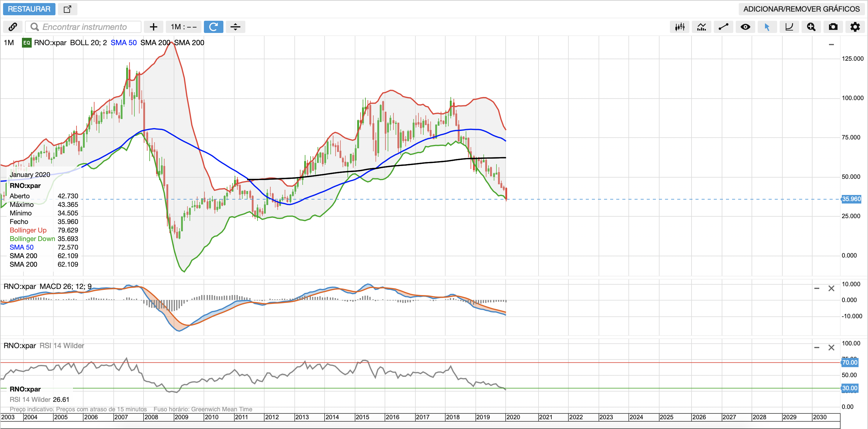Toggle the eye visibility icon
Screen dimensions: 868x429
(745, 27)
